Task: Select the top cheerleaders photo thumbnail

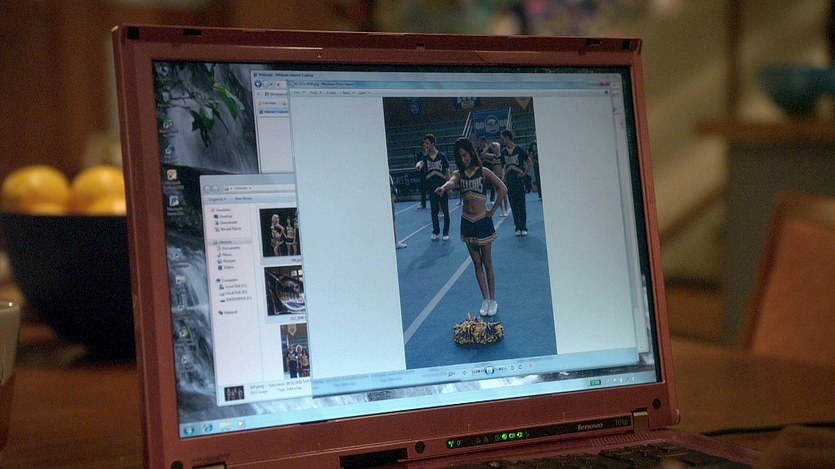Action: [279, 232]
